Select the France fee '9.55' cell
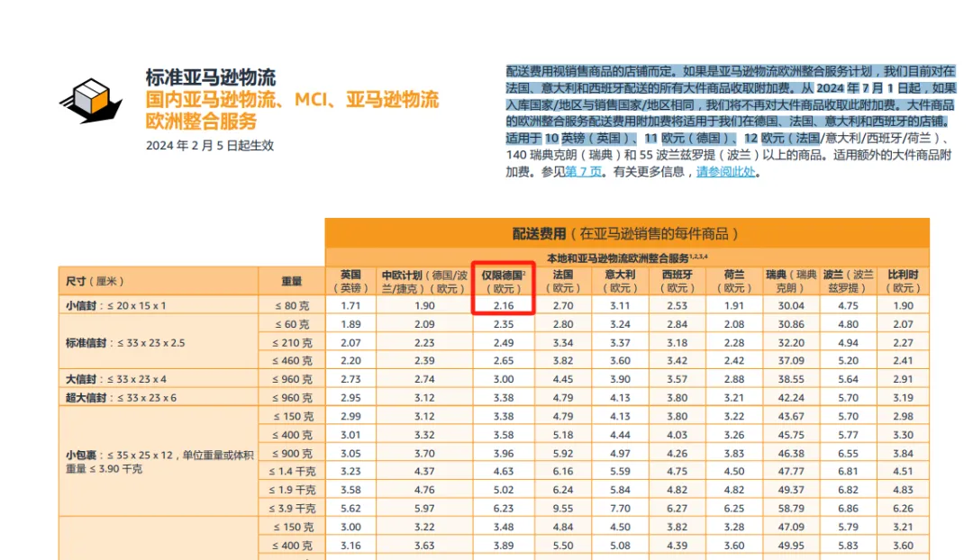973x560 pixels. point(563,509)
